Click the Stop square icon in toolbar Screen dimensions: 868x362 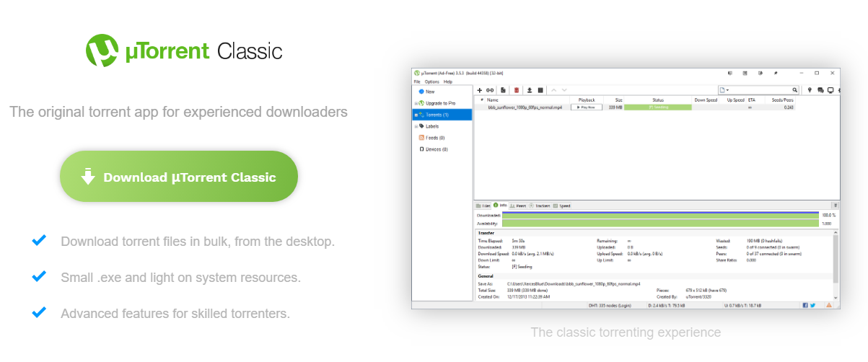click(x=540, y=90)
